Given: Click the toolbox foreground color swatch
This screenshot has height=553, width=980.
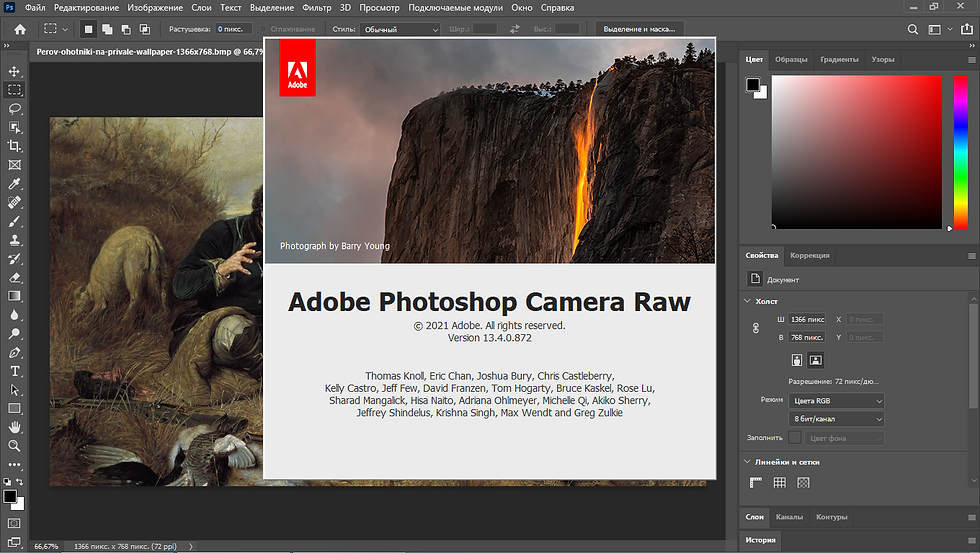Looking at the screenshot, I should click(x=9, y=497).
